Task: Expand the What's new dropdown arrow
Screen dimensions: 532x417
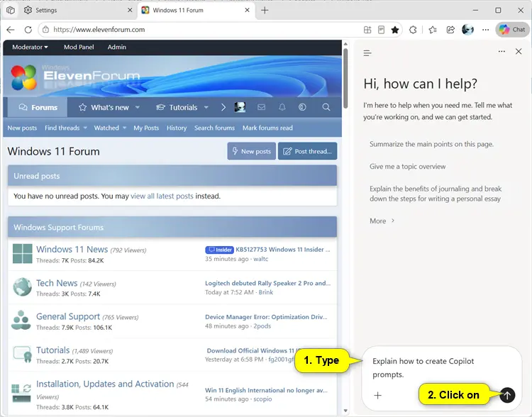Action: [x=138, y=107]
